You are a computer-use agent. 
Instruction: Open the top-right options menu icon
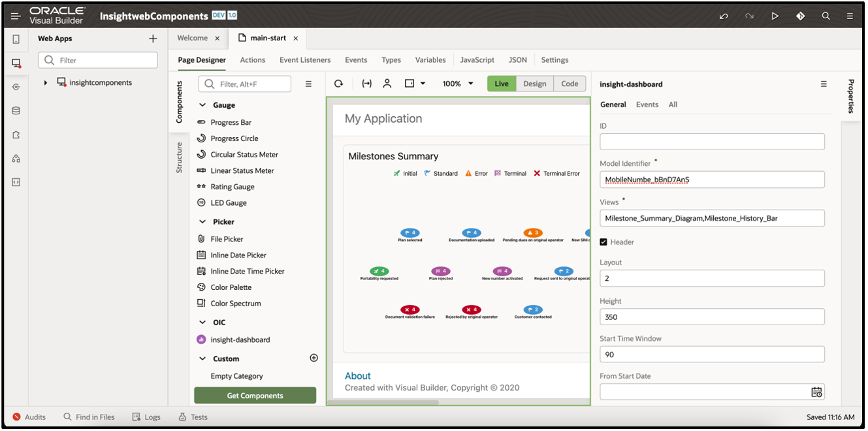[850, 16]
